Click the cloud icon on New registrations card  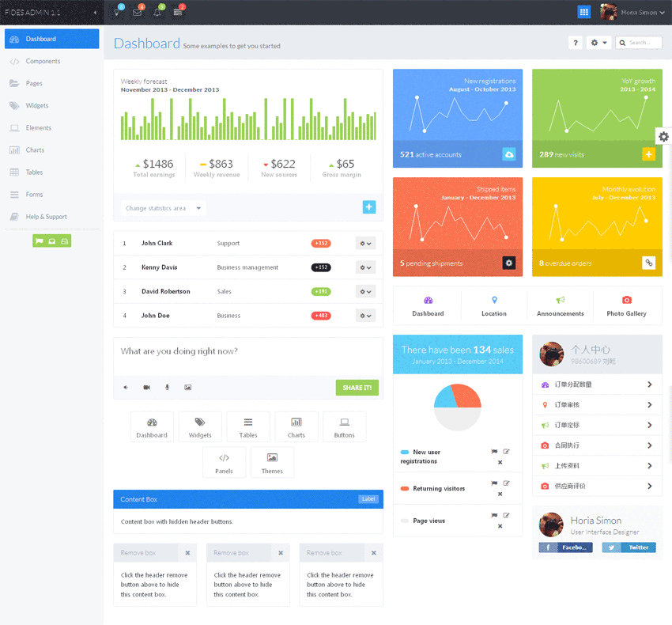point(509,154)
